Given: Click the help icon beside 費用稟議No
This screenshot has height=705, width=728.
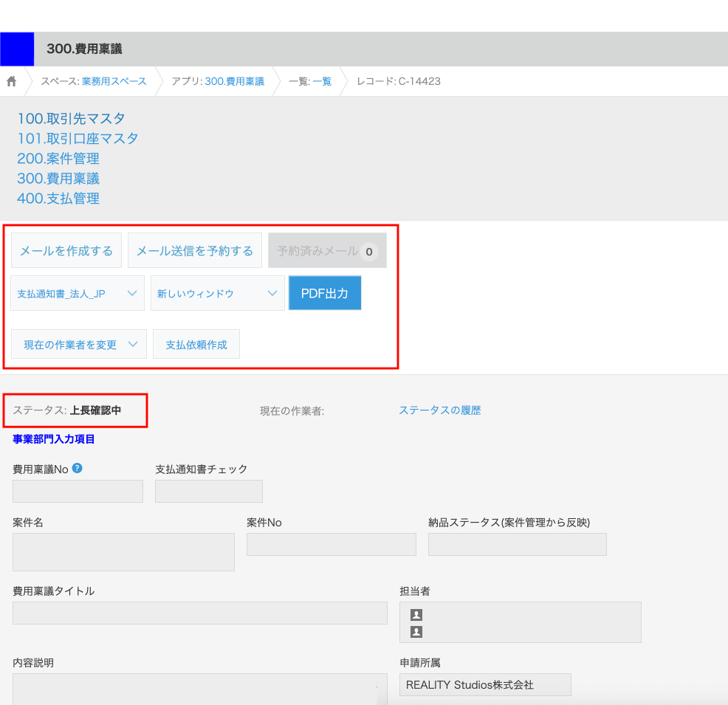Looking at the screenshot, I should click(78, 468).
